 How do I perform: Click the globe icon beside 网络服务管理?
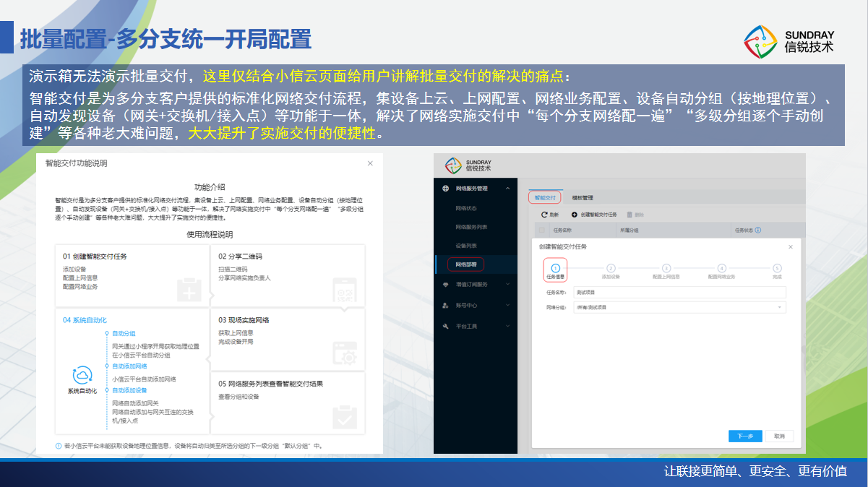point(445,189)
